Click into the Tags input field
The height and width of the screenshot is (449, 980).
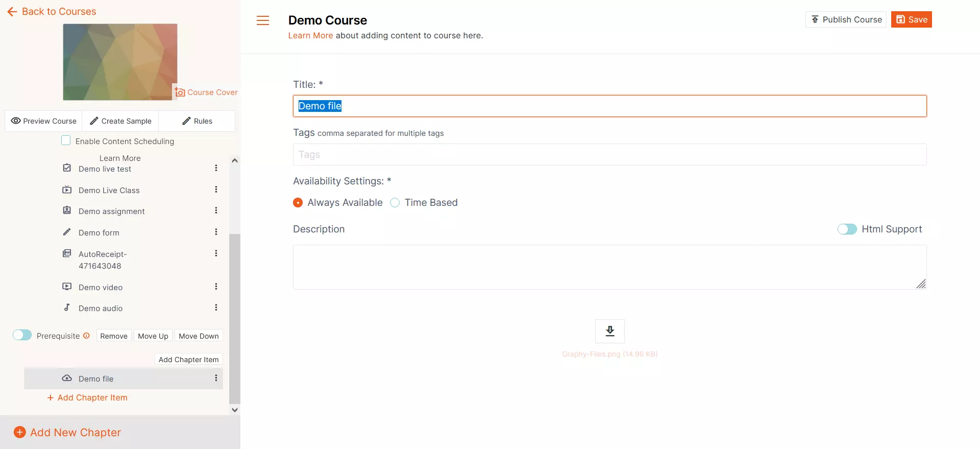pos(610,155)
